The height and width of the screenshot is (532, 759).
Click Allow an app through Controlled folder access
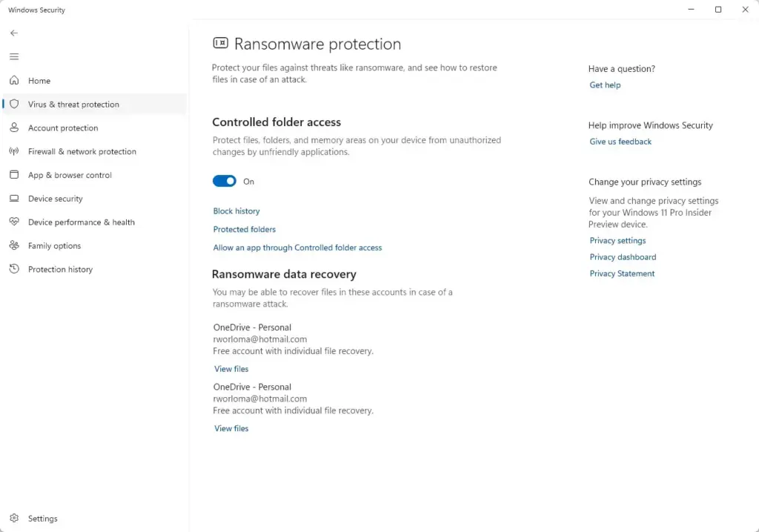[297, 248]
